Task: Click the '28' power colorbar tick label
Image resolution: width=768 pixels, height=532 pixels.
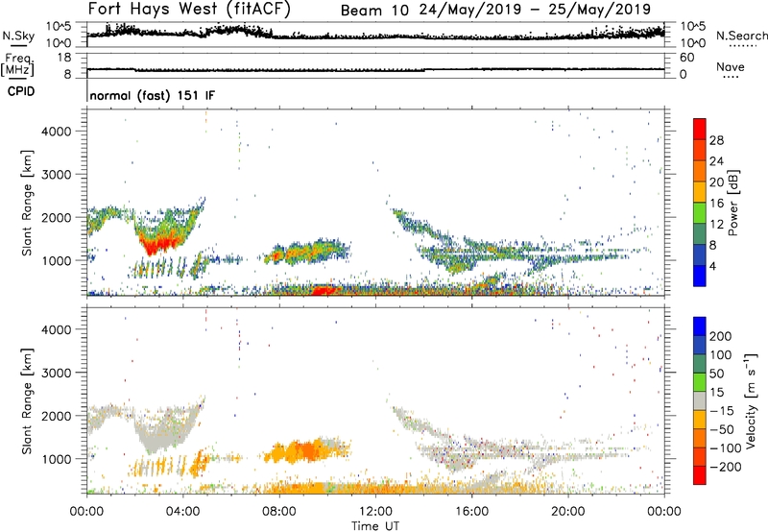Action: pyautogui.click(x=716, y=140)
